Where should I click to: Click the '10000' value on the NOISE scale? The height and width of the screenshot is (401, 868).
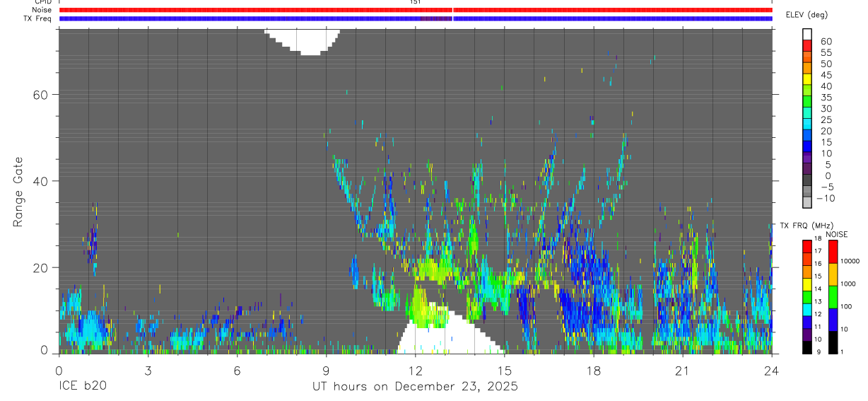850,261
